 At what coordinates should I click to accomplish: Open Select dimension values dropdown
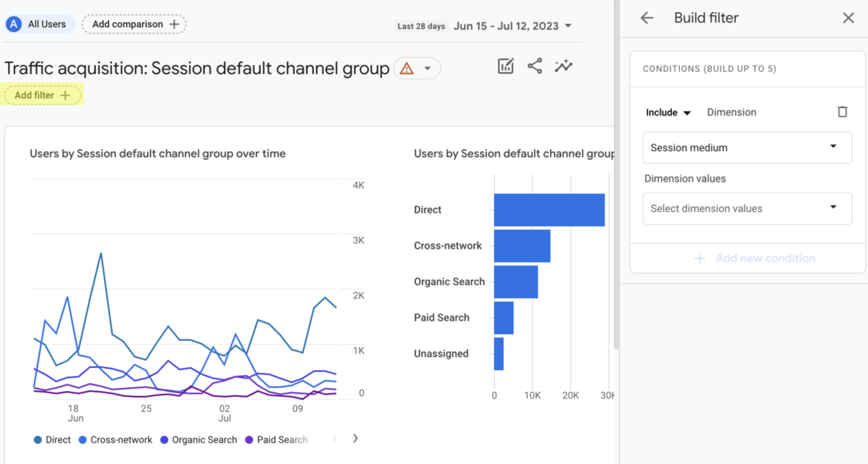tap(747, 208)
